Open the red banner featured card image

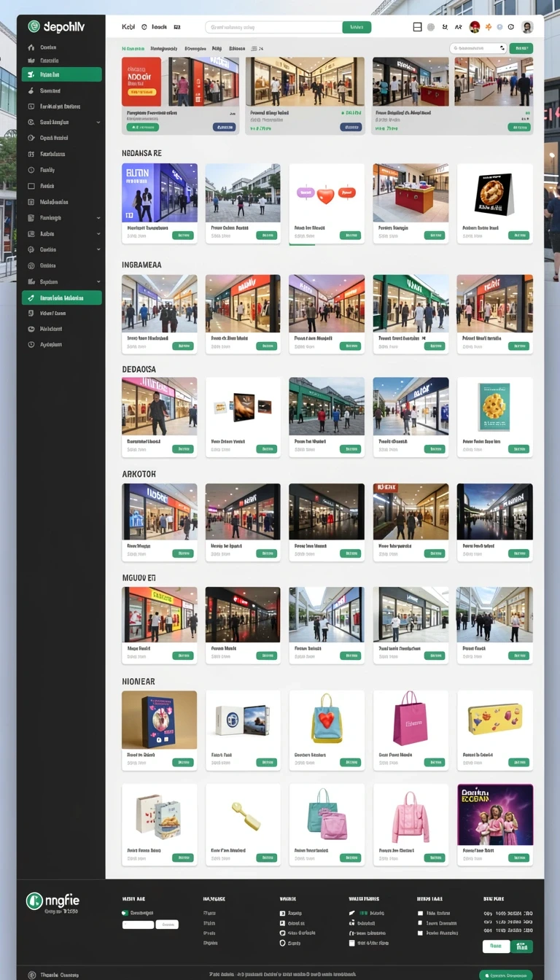click(182, 82)
